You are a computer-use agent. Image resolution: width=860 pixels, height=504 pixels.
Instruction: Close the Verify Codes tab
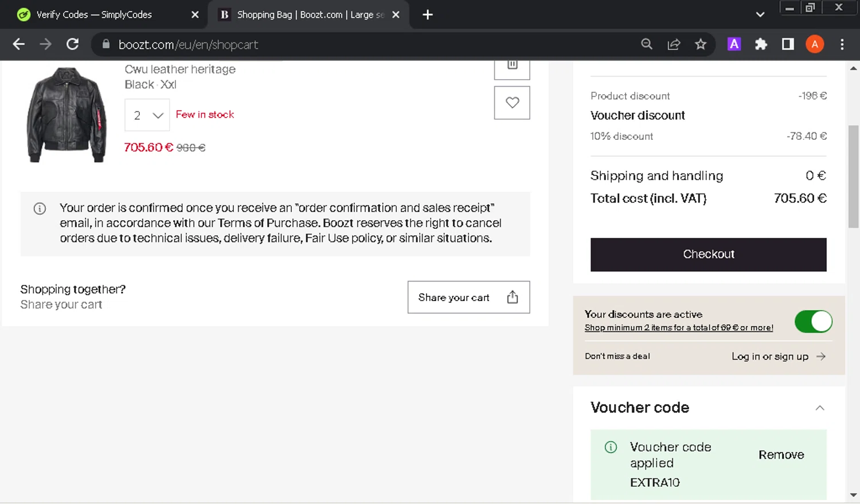(195, 15)
